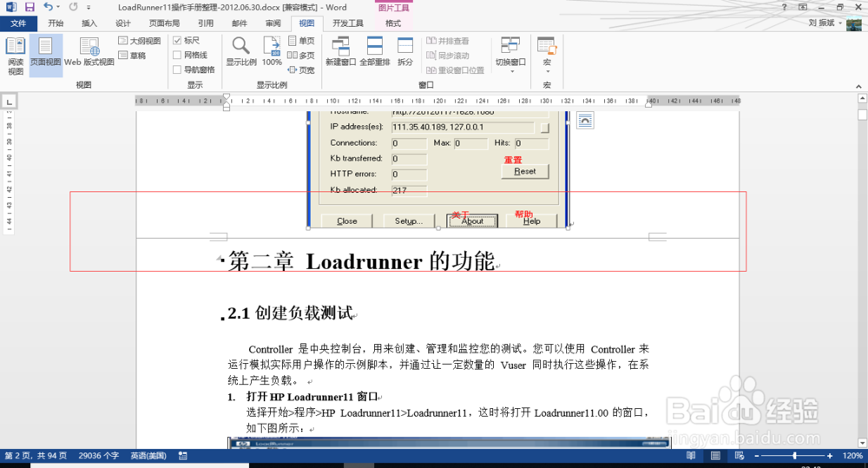The height and width of the screenshot is (468, 868).
Task: Open the 宏 macros dropdown
Action: tap(547, 56)
